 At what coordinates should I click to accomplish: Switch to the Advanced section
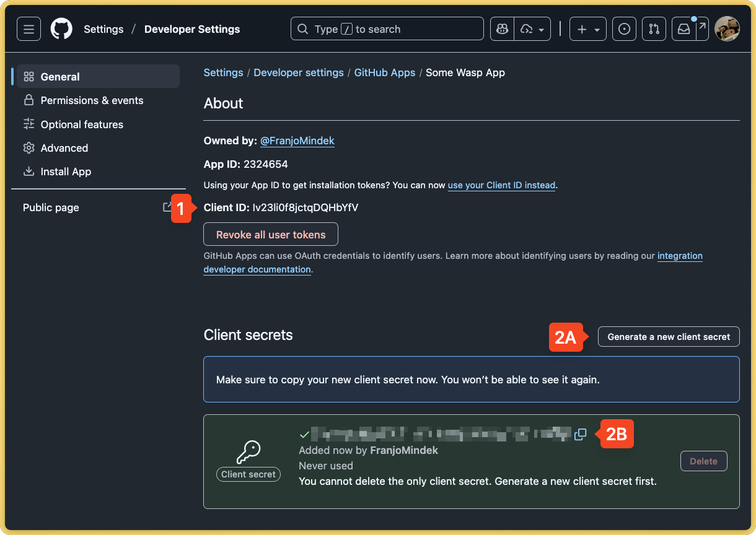click(x=64, y=148)
